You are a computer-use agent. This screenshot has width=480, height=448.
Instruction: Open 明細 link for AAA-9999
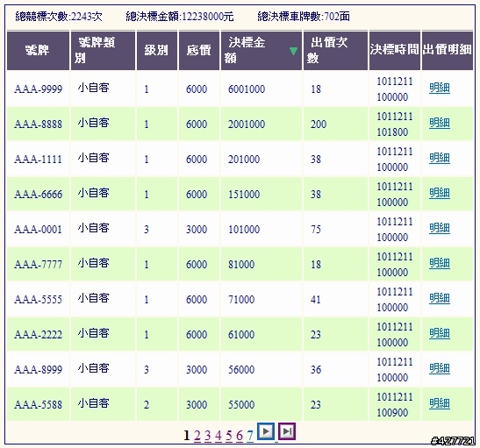tap(440, 89)
